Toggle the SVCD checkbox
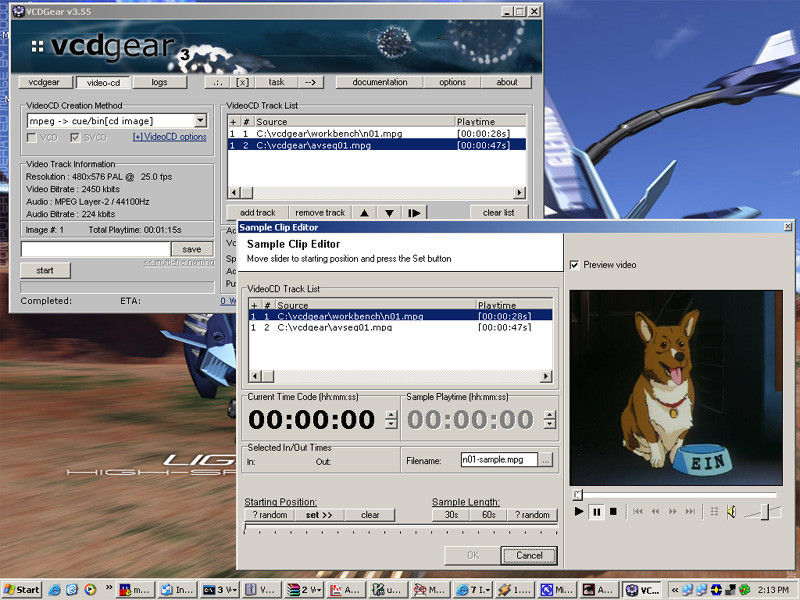The width and height of the screenshot is (800, 600). (x=75, y=138)
